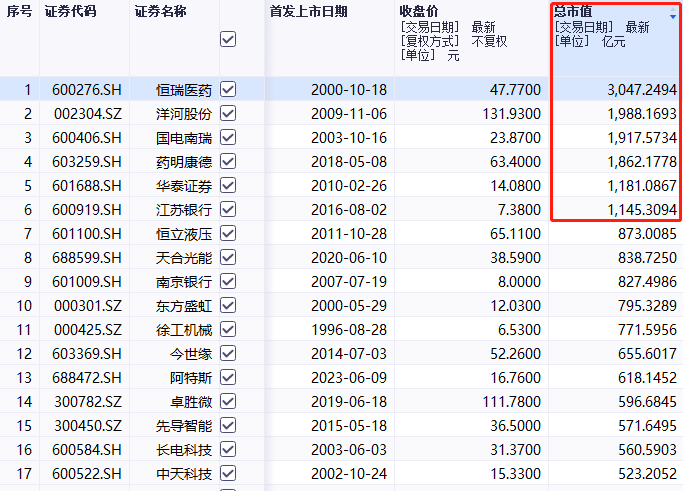Image resolution: width=683 pixels, height=491 pixels.
Task: Select stock code 601009.SH
Action: 87,281
